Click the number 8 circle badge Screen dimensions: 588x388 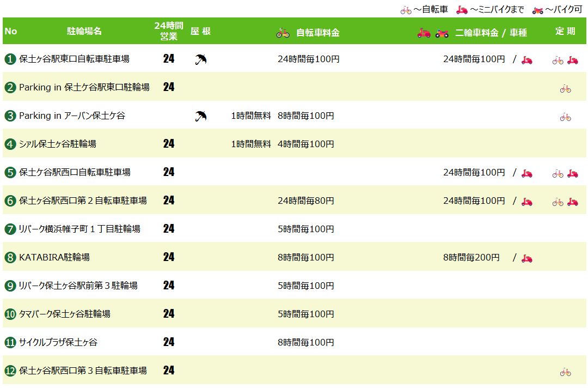(10, 257)
